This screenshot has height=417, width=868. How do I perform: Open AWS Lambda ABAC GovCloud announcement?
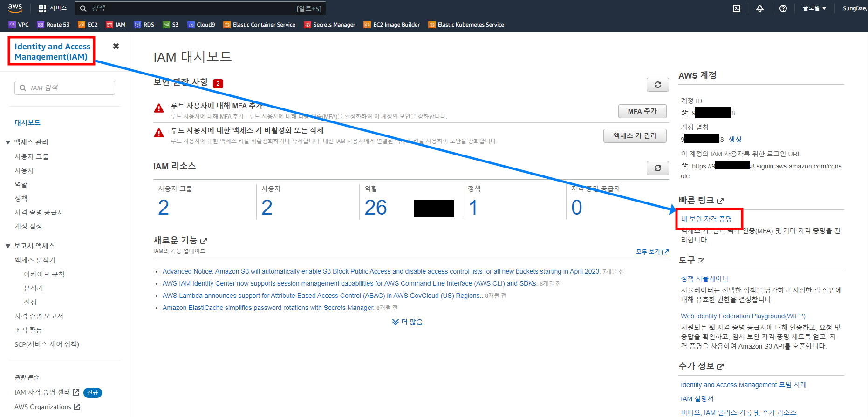point(323,296)
